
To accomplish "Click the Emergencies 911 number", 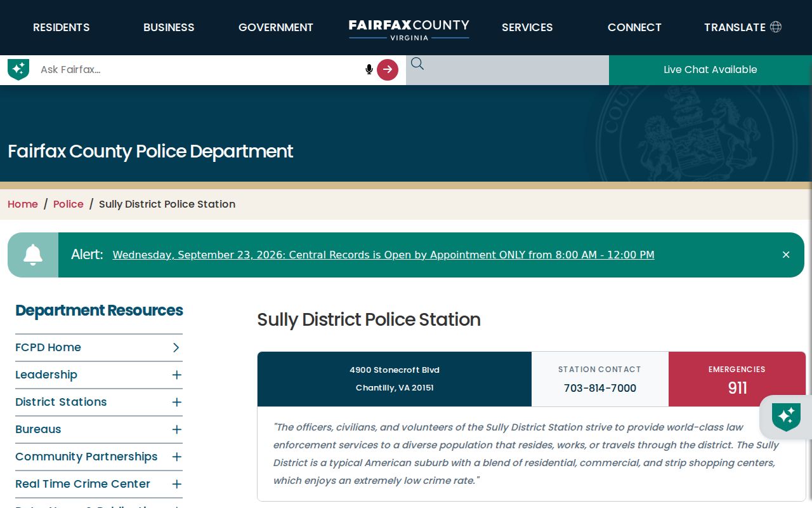I will [x=737, y=388].
